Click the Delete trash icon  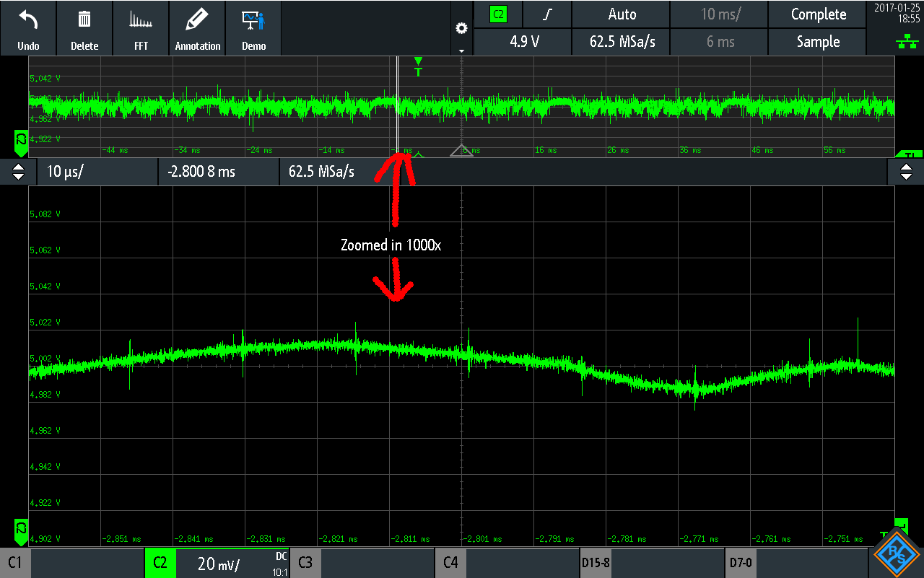click(x=84, y=20)
